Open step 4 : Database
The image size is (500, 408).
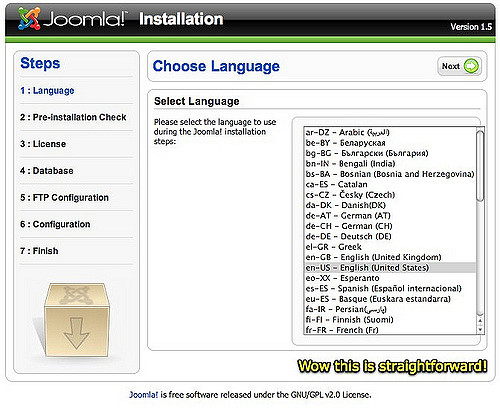[x=46, y=171]
